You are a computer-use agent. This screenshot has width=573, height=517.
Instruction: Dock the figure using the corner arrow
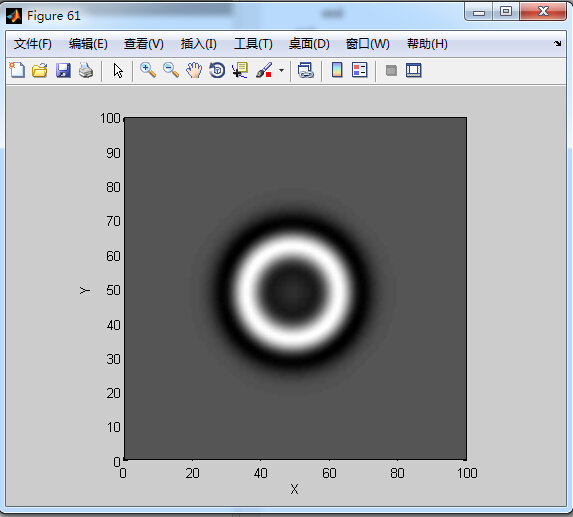[557, 44]
